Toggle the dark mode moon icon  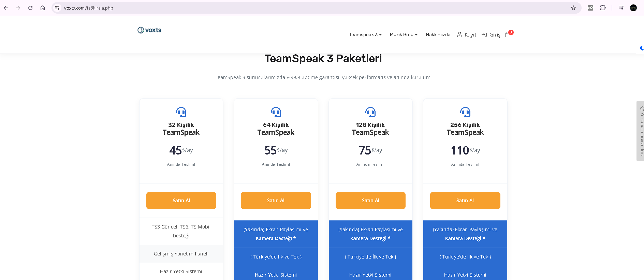tap(642, 48)
